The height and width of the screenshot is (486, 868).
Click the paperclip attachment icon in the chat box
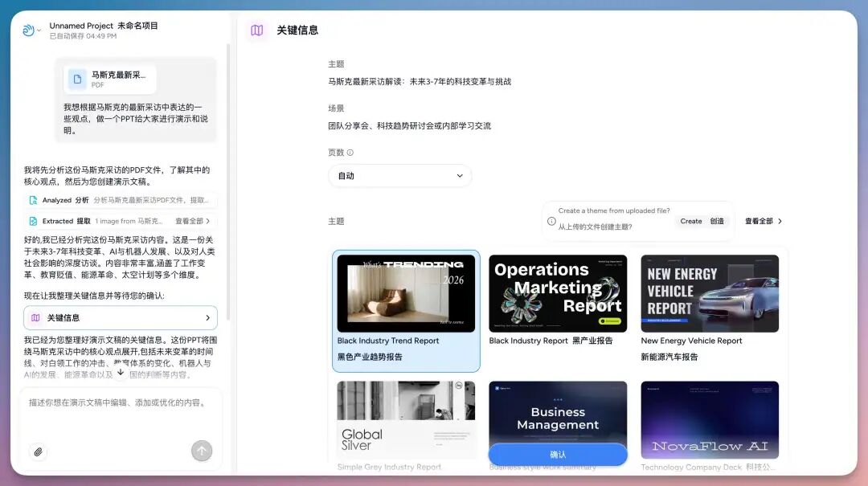click(x=37, y=451)
